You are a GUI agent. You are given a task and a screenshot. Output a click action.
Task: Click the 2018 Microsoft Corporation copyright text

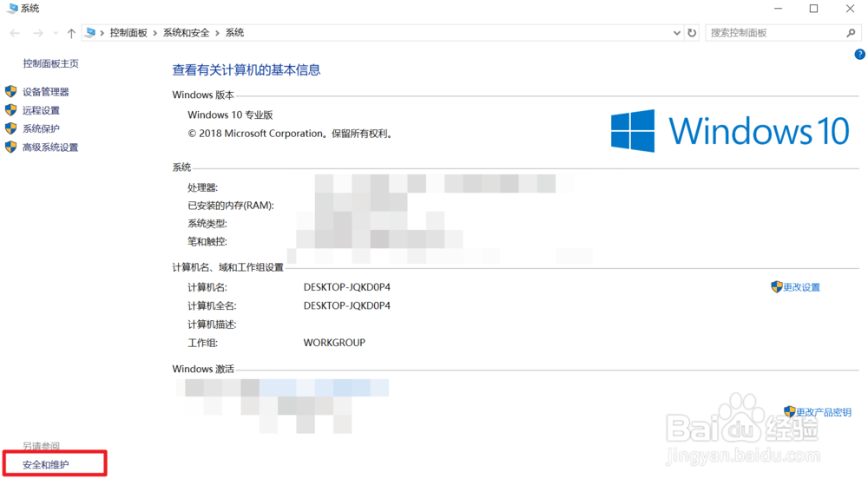290,134
